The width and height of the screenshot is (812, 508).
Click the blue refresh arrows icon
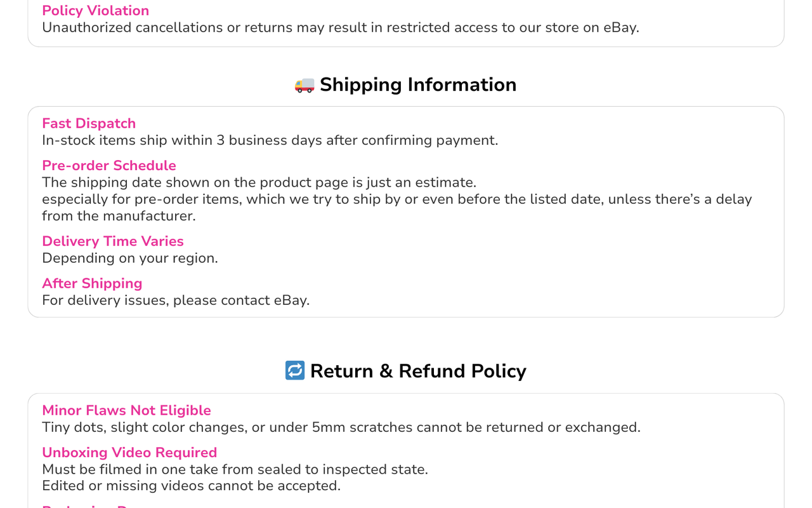[295, 371]
